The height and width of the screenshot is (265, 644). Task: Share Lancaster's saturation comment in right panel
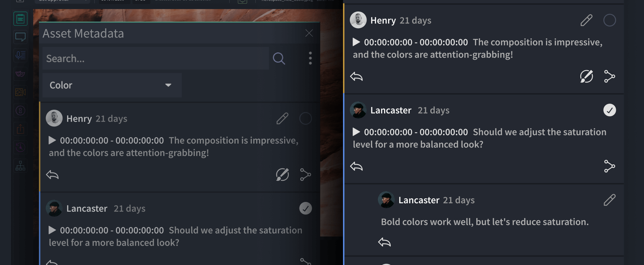pos(609,166)
